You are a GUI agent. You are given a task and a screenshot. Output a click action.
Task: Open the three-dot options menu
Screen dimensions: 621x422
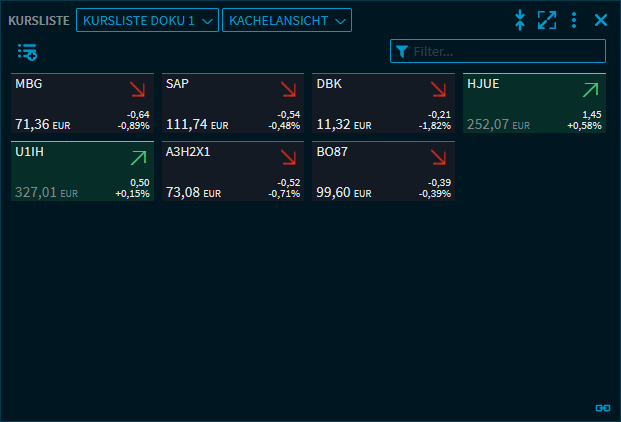(574, 20)
